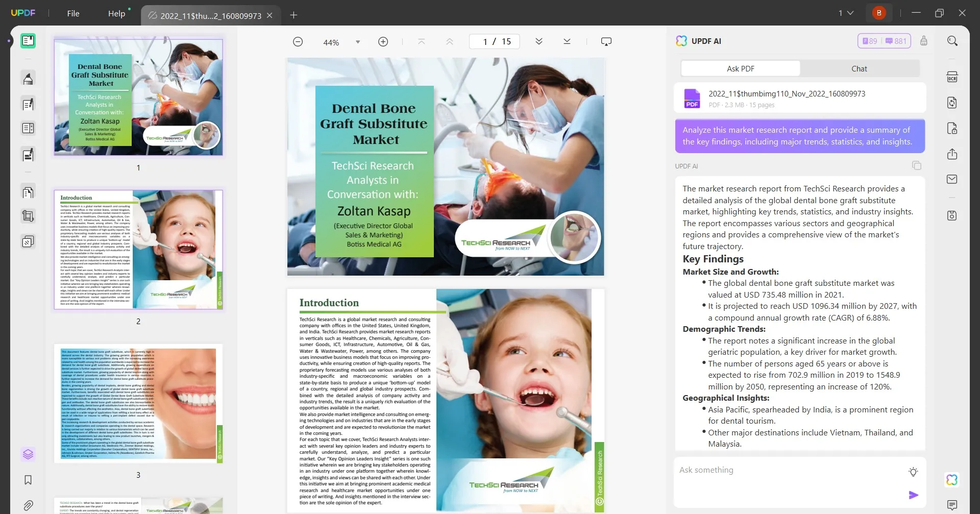Open the Share export icon
The height and width of the screenshot is (514, 980).
click(952, 154)
